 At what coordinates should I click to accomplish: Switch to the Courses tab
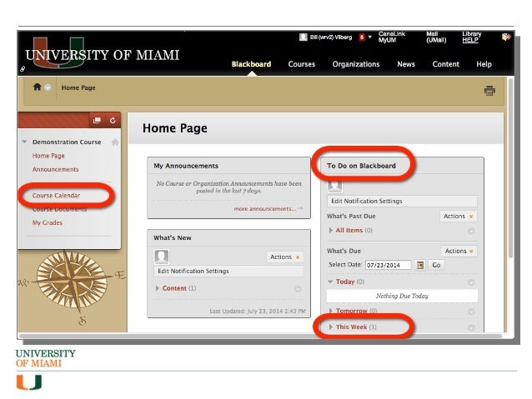301,64
